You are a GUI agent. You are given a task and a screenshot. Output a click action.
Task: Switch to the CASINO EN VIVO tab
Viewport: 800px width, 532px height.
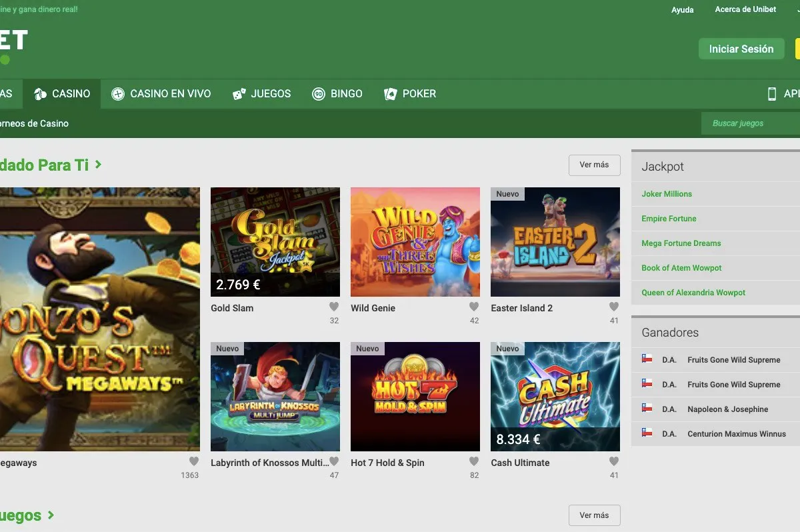pos(161,94)
